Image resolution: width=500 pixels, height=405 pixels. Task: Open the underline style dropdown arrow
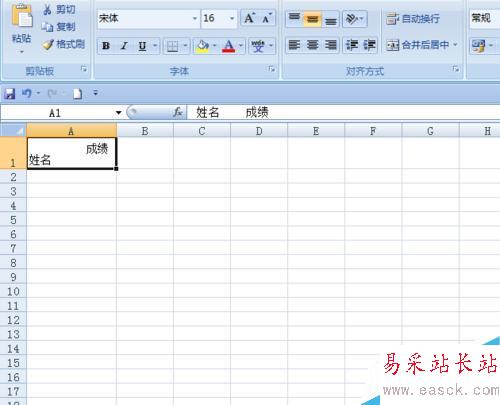pyautogui.click(x=155, y=46)
